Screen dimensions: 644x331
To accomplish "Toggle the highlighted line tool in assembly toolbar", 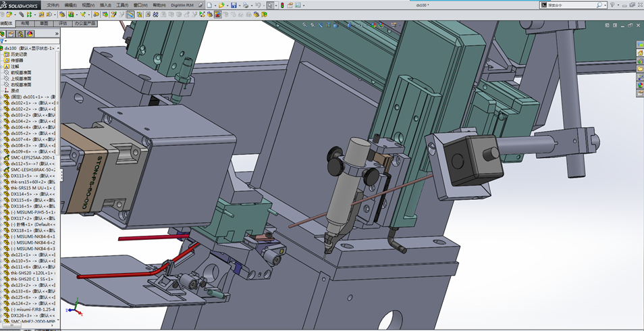I will [130, 14].
